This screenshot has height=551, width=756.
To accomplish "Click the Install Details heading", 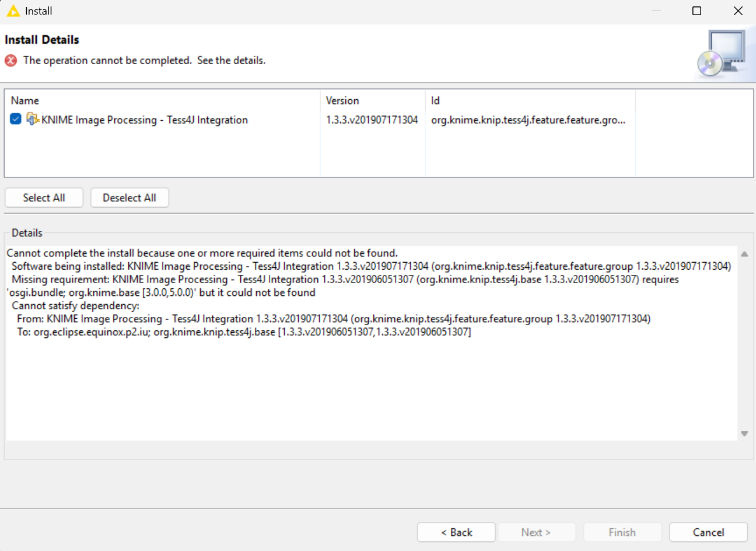I will [x=42, y=40].
